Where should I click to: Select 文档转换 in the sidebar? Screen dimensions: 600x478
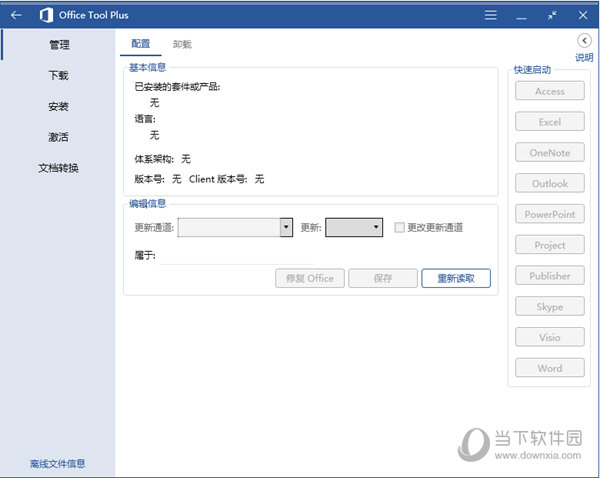pos(59,168)
